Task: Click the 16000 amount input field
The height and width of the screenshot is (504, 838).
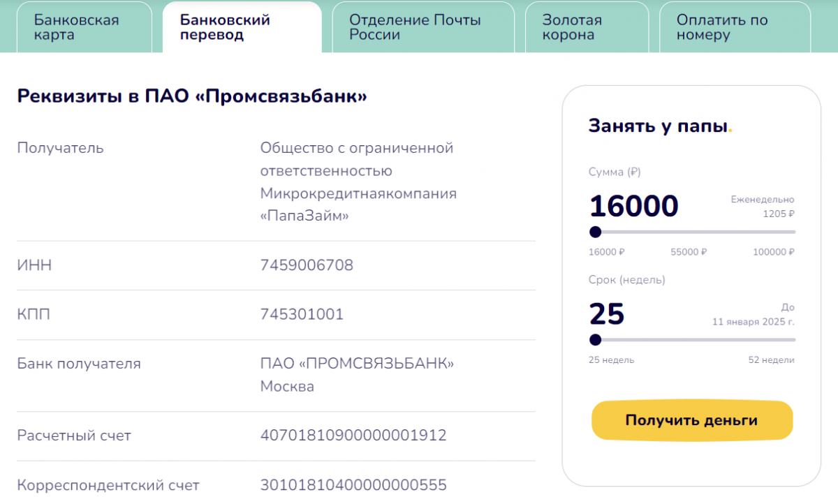Action: pyautogui.click(x=634, y=206)
